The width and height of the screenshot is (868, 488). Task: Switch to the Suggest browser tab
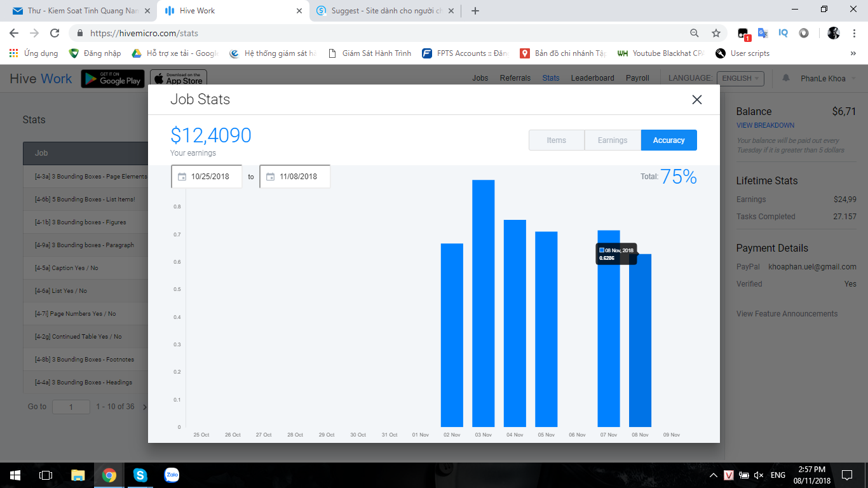(x=384, y=11)
